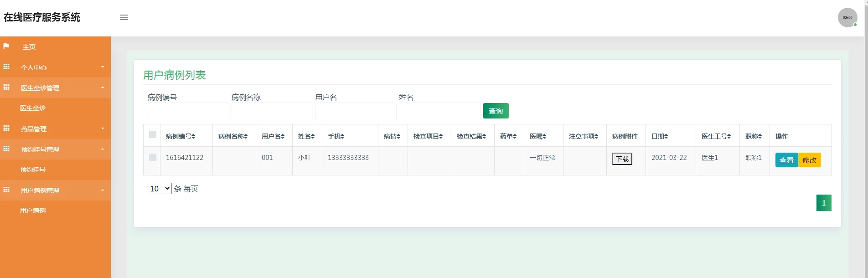Image resolution: width=868 pixels, height=278 pixels.
Task: Open the user avatar in top-right
Action: 847,17
